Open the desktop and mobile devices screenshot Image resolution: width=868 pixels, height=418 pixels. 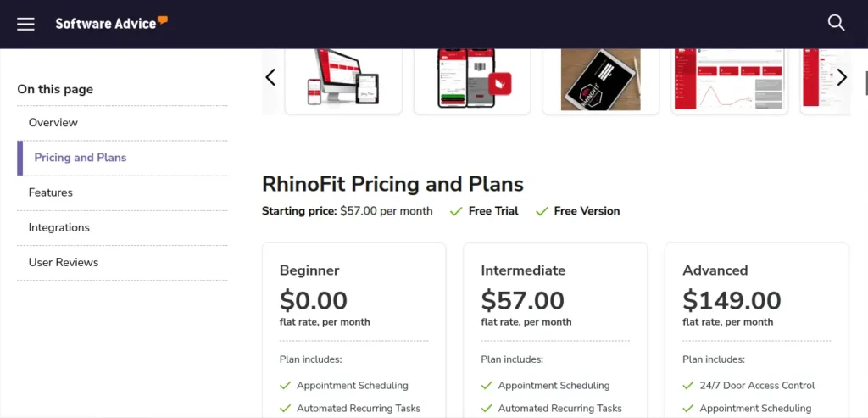tap(343, 80)
